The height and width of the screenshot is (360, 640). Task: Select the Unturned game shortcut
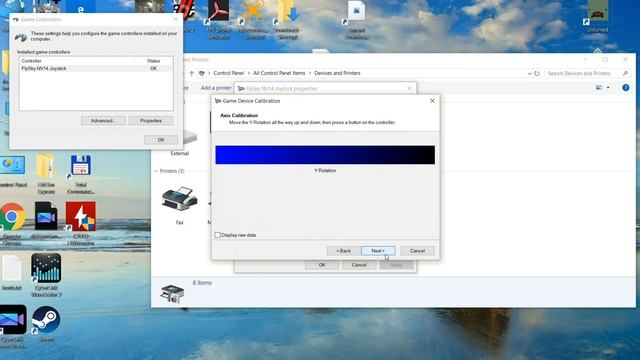click(598, 11)
